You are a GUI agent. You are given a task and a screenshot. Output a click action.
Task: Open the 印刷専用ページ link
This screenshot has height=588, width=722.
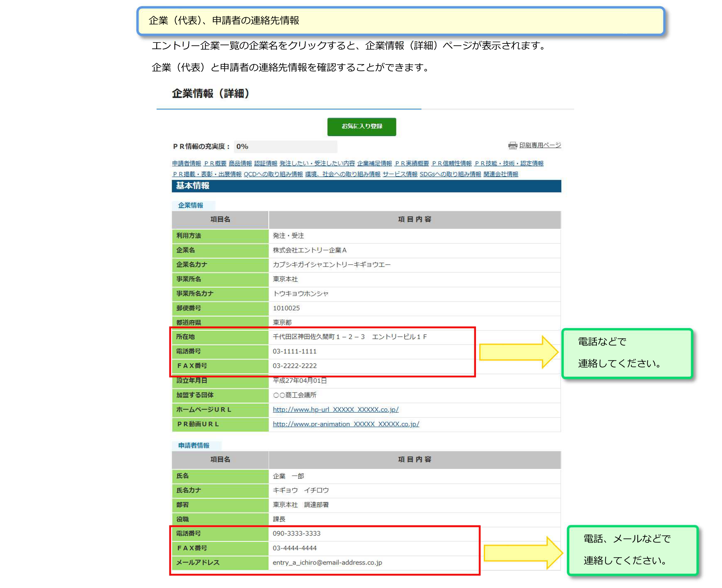click(540, 145)
